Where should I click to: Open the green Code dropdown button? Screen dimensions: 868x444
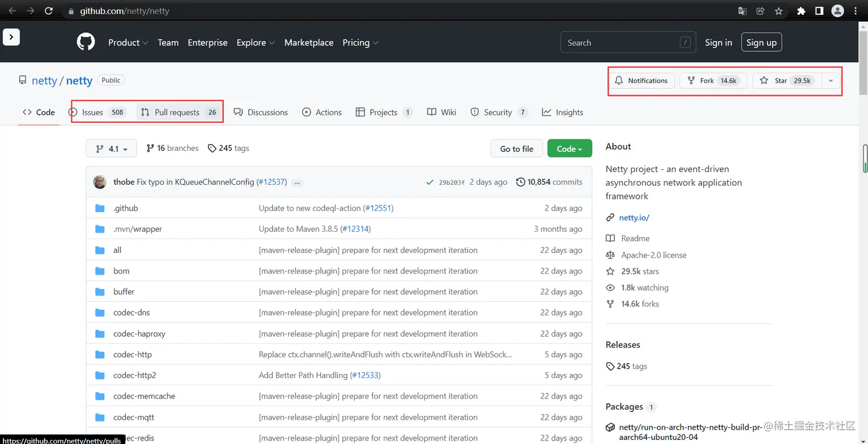tap(569, 149)
